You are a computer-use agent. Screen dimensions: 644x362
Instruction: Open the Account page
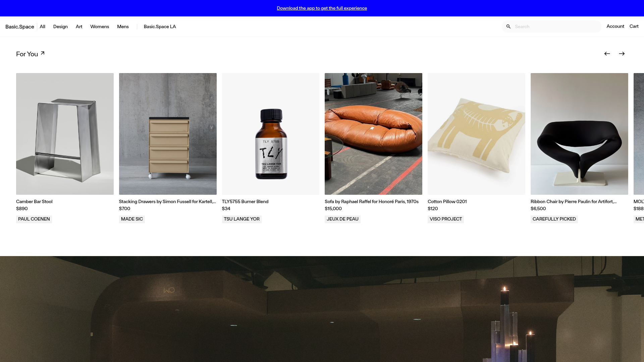click(x=615, y=26)
